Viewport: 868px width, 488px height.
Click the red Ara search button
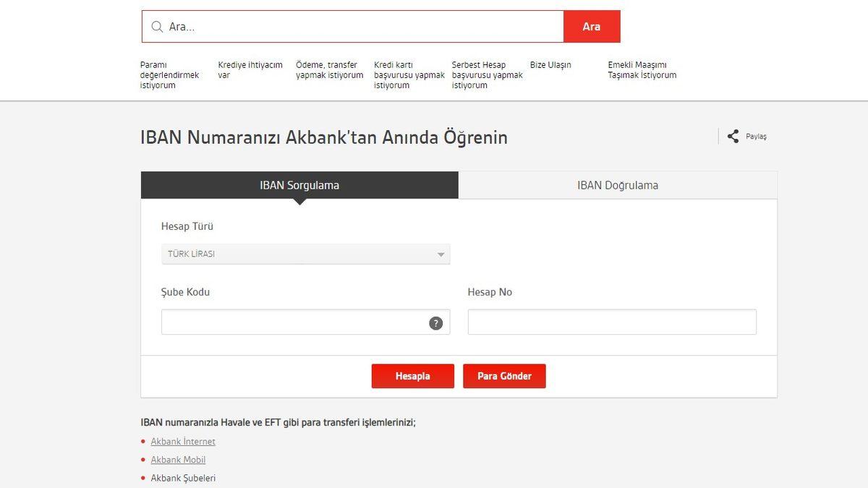(x=592, y=26)
